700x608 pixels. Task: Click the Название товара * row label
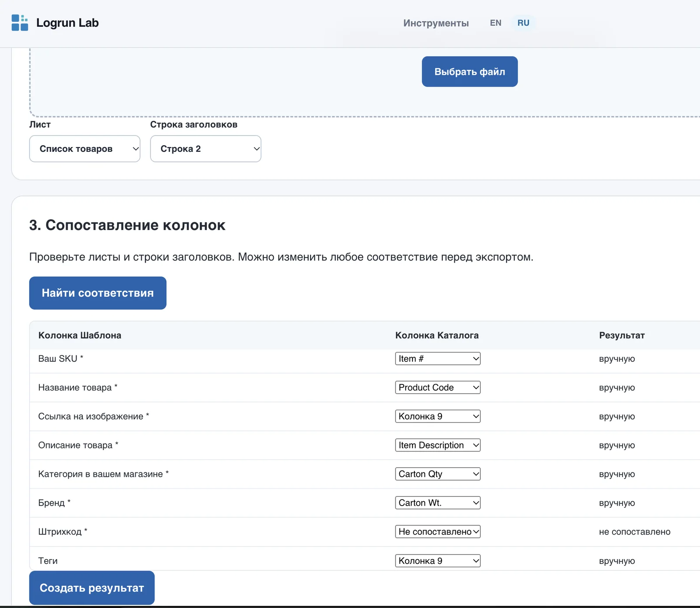click(77, 388)
